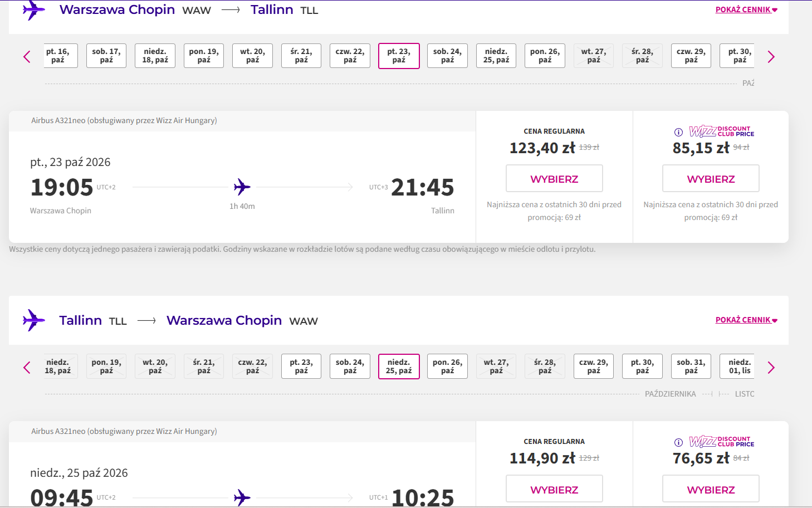Select outbound date sob. 24, paź
Viewport: 812px width, 508px height.
point(448,56)
